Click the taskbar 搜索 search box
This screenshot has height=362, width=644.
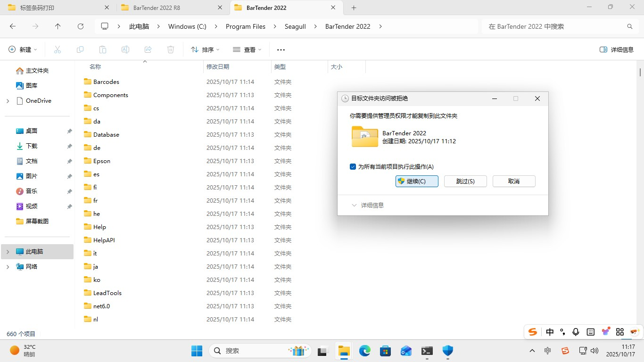click(x=261, y=351)
